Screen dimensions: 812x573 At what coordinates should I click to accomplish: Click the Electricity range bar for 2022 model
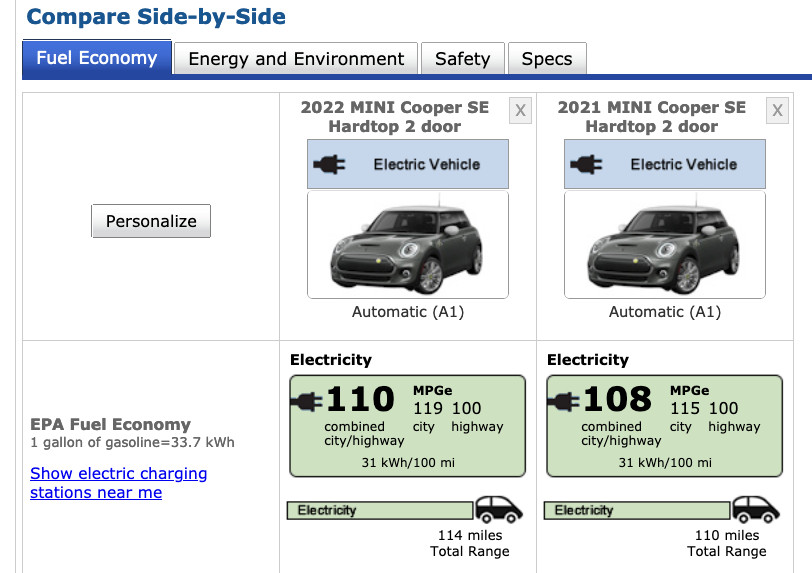coord(380,510)
